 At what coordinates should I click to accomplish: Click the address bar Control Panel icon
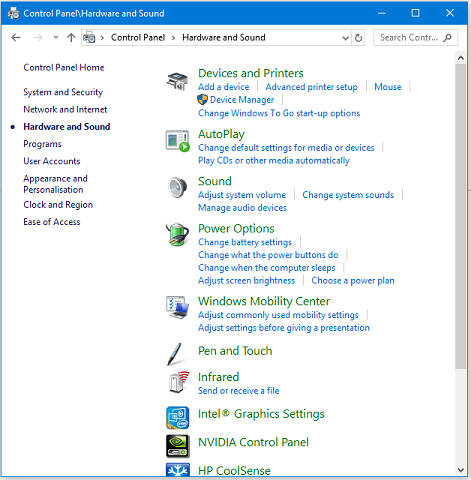89,38
